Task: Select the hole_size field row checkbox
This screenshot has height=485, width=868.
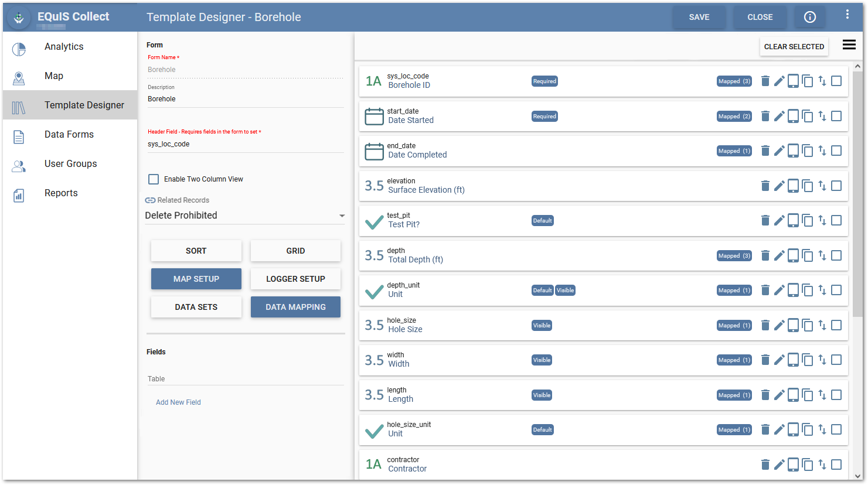Action: coord(836,325)
